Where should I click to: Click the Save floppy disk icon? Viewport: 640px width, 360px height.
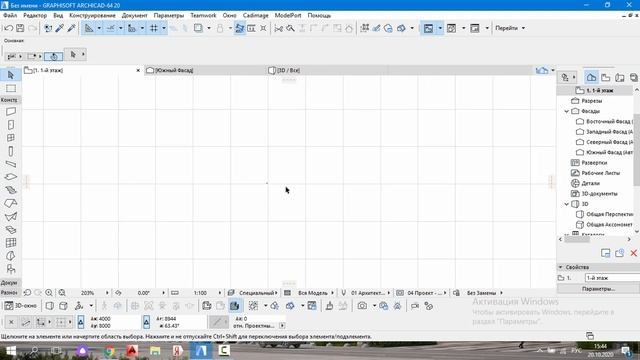pyautogui.click(x=20, y=28)
